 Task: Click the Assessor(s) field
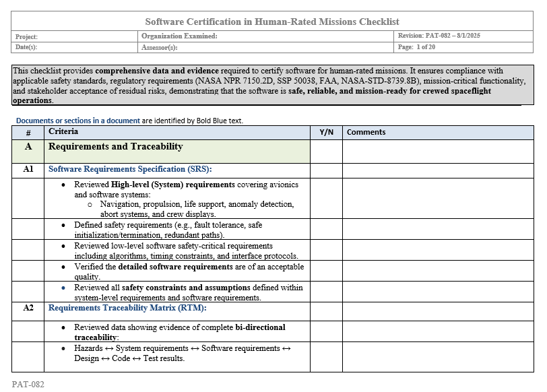pos(267,47)
